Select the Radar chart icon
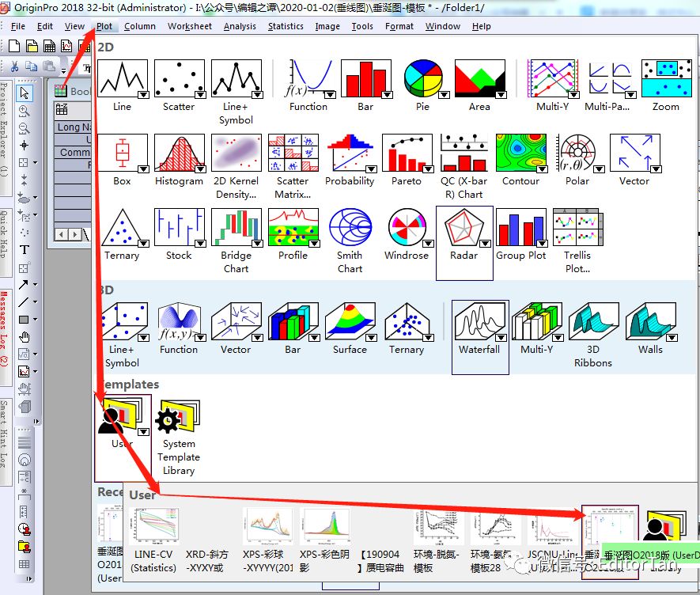 tap(464, 227)
